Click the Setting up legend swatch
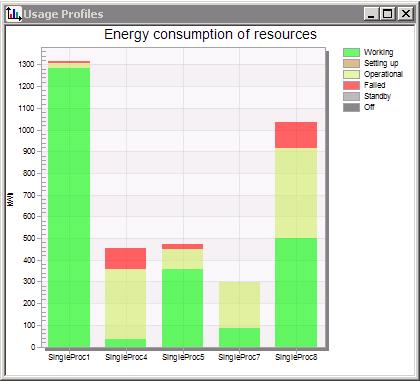 351,63
